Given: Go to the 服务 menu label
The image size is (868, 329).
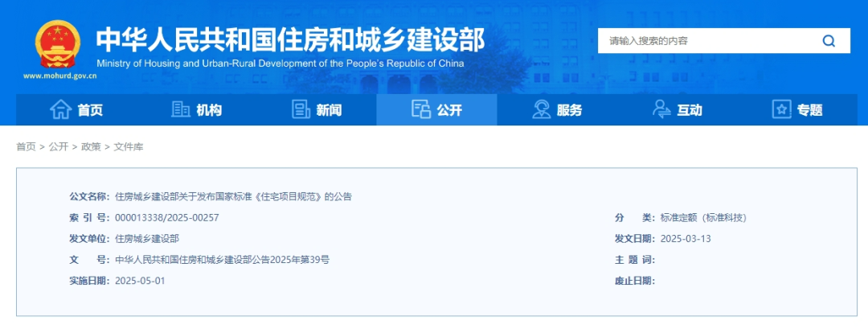Looking at the screenshot, I should click(x=569, y=111).
